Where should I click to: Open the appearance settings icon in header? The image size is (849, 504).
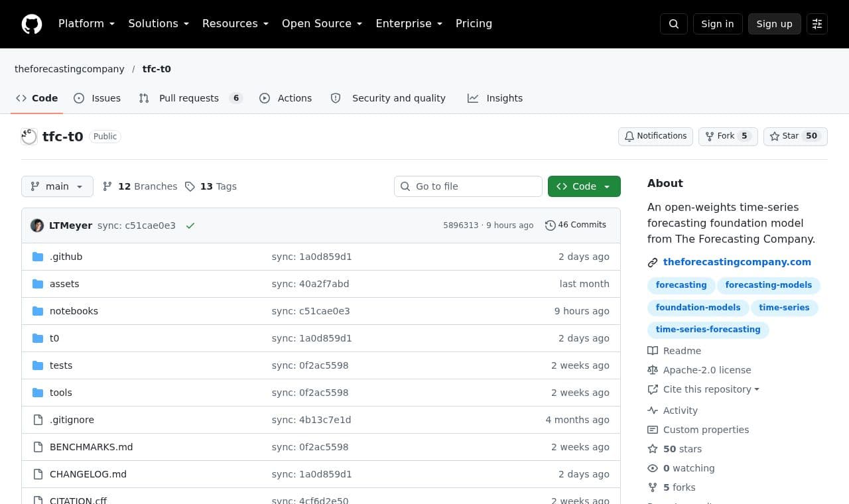coord(817,24)
